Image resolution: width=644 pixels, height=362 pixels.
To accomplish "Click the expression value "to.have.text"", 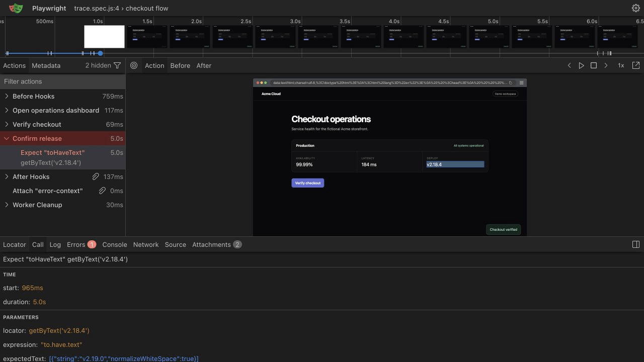I will (61, 344).
